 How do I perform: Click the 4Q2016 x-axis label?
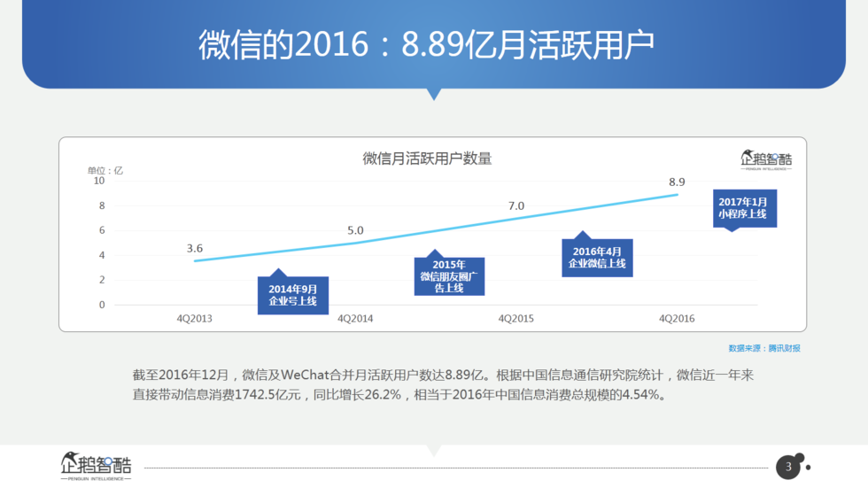tap(677, 318)
